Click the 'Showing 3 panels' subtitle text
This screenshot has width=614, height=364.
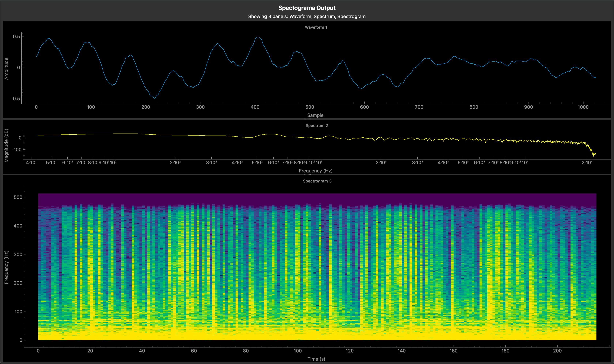coord(307,16)
